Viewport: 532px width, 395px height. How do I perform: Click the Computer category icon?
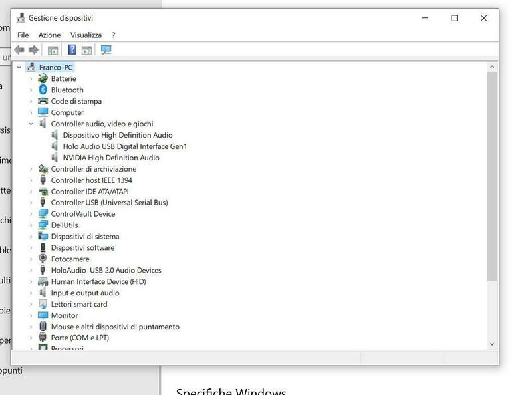[43, 112]
